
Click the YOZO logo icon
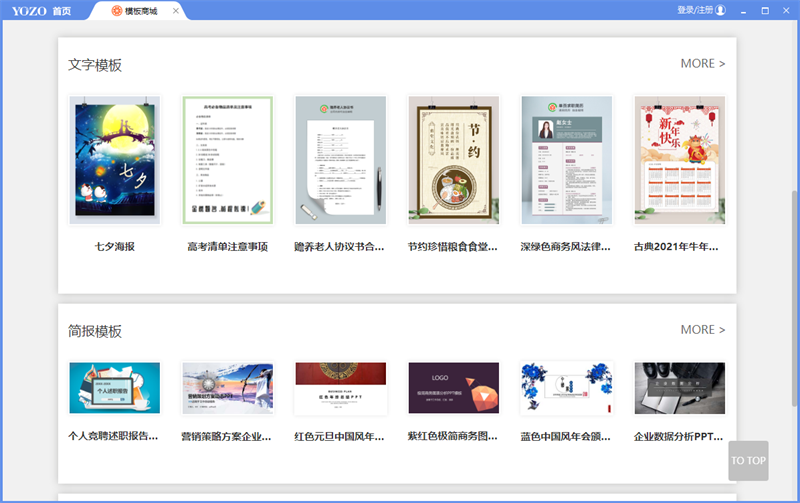point(29,10)
